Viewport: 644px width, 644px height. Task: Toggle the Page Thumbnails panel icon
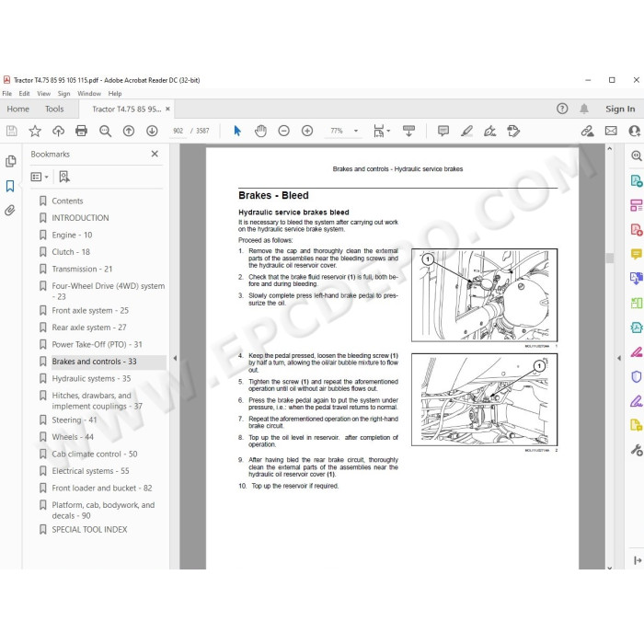[x=11, y=161]
